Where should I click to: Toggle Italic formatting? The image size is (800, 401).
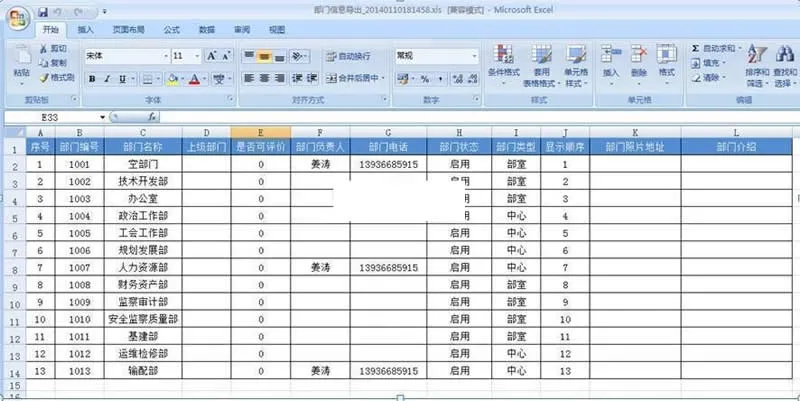point(107,79)
